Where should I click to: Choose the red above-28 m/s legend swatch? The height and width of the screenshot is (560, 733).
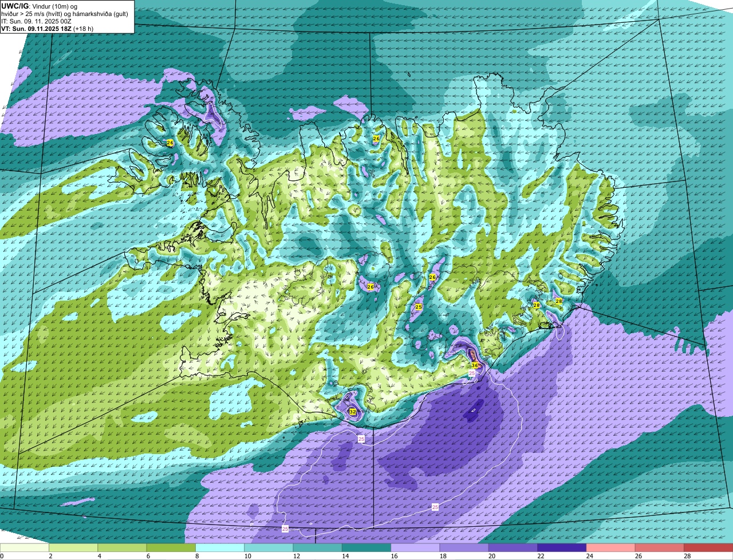(x=708, y=547)
